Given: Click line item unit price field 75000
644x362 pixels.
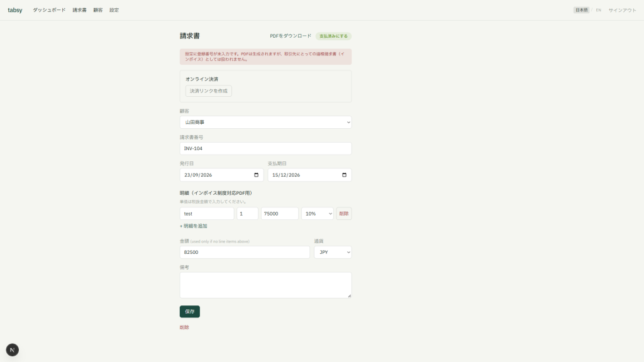Looking at the screenshot, I should (280, 214).
